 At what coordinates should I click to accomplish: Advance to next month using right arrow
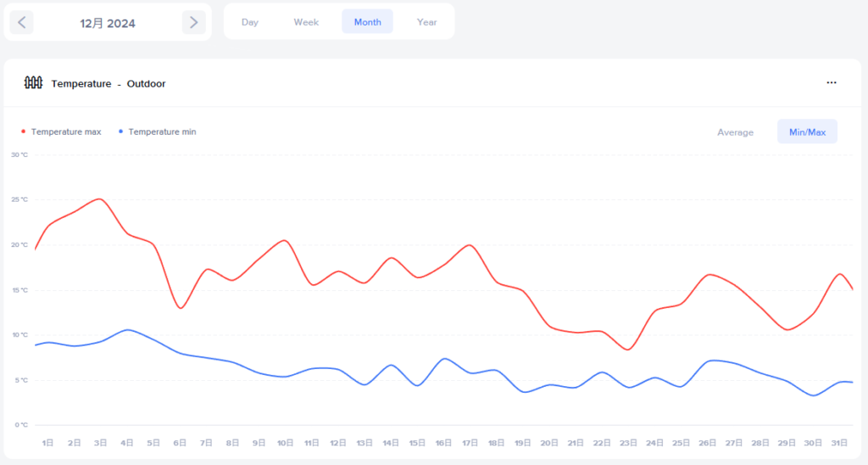click(x=194, y=23)
